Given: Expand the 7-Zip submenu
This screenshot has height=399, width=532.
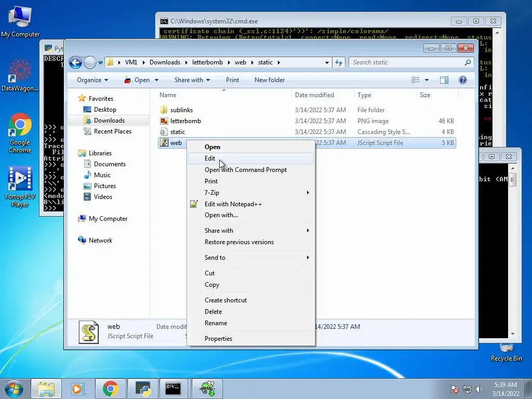Looking at the screenshot, I should 251,192.
